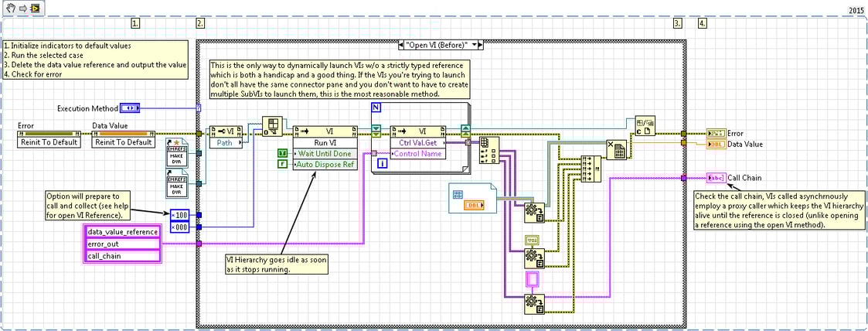The width and height of the screenshot is (868, 331).
Task: Go to previous case using left arrow
Action: [399, 45]
